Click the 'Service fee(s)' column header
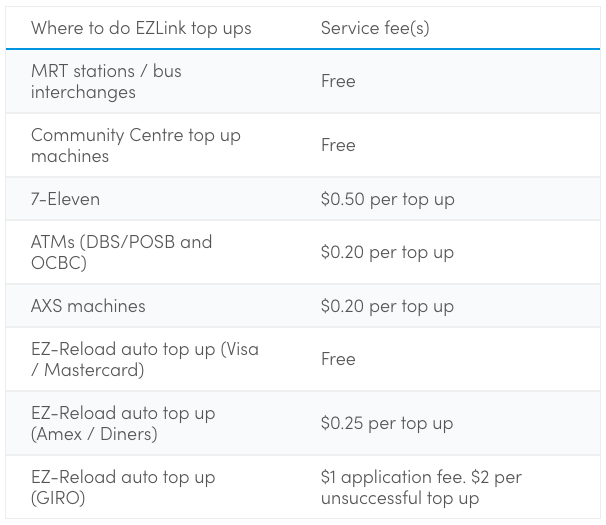Image resolution: width=606 pixels, height=525 pixels. (x=375, y=27)
